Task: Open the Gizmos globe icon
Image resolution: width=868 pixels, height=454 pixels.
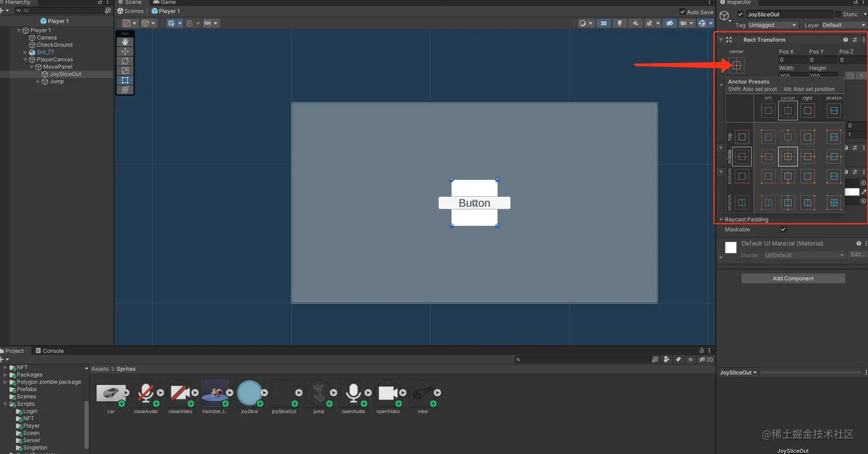Action: (702, 24)
